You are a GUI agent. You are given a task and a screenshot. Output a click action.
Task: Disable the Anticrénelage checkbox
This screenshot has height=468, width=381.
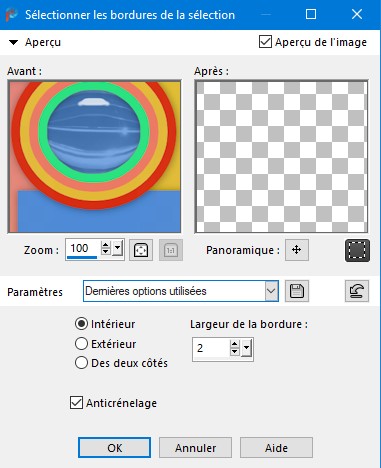pyautogui.click(x=76, y=403)
